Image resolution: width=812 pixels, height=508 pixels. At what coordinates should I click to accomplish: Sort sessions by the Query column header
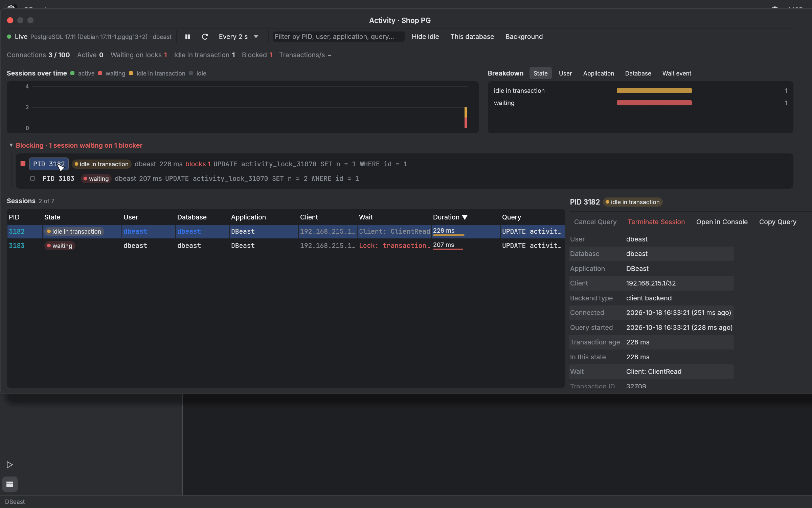click(511, 217)
